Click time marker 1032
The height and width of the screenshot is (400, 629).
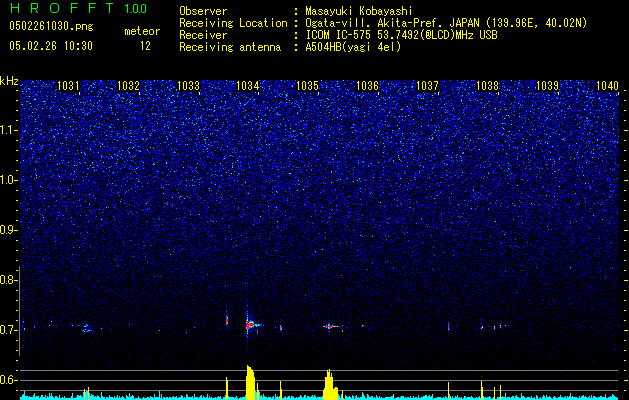[x=128, y=85]
